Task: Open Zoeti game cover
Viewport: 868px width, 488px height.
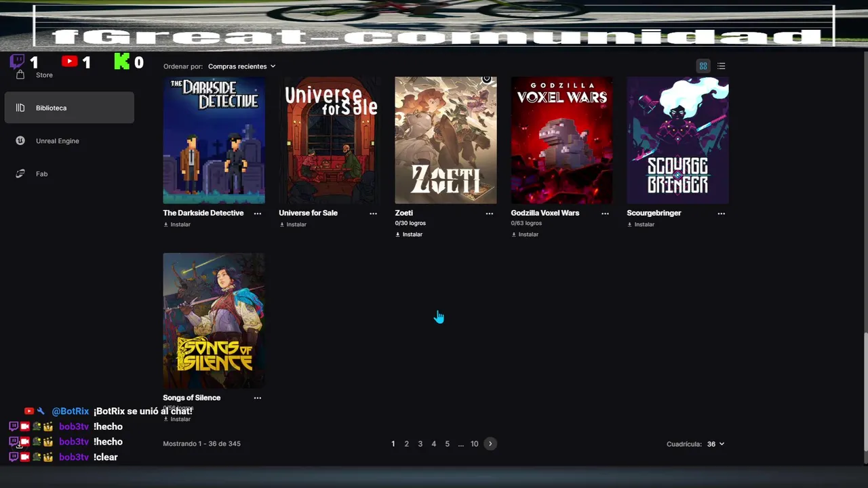Action: 446,140
